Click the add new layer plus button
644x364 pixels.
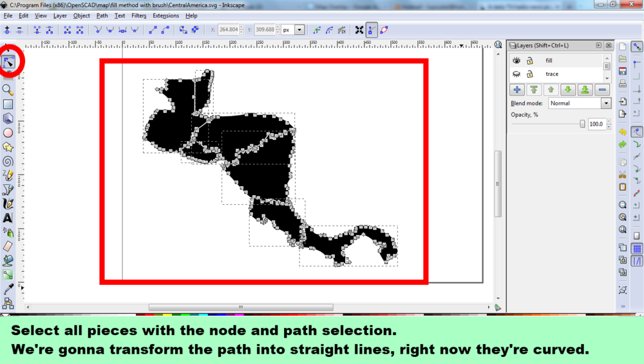tap(517, 90)
